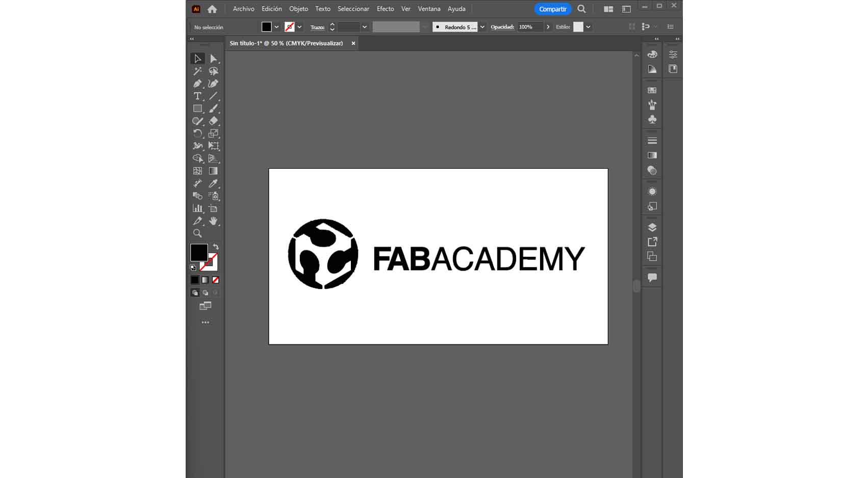Screen dimensions: 868x478
Task: Open the Properties panel sliders icon
Action: 673,55
